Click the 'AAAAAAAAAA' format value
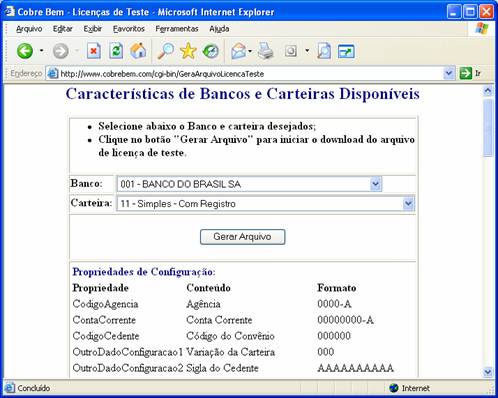Image resolution: width=498 pixels, height=398 pixels. [355, 368]
